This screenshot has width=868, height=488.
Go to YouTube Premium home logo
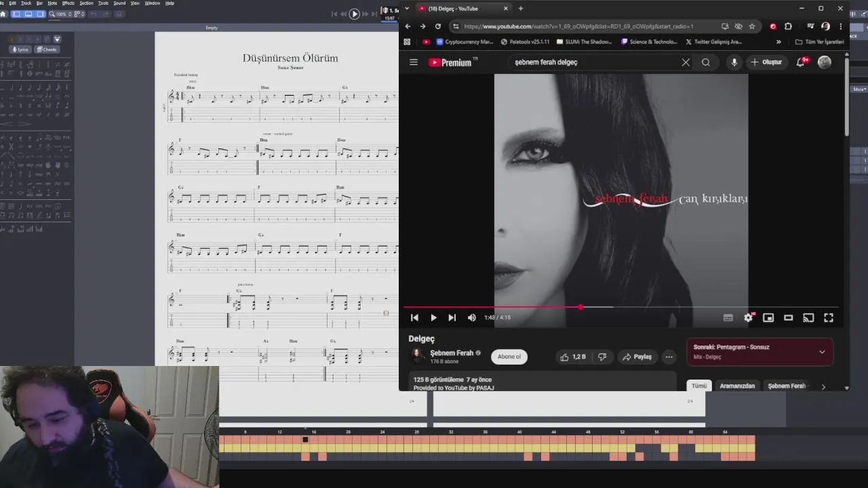coord(450,62)
